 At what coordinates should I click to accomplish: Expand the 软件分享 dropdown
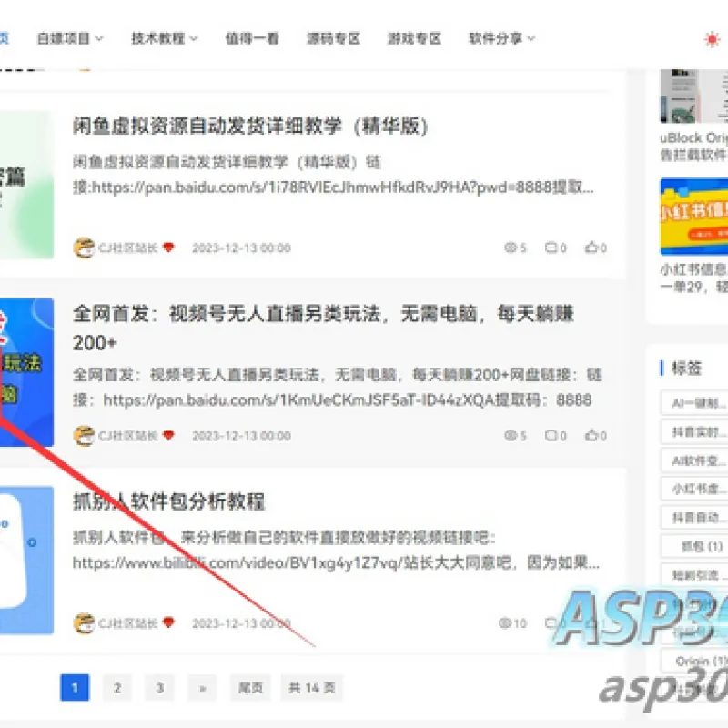click(502, 38)
